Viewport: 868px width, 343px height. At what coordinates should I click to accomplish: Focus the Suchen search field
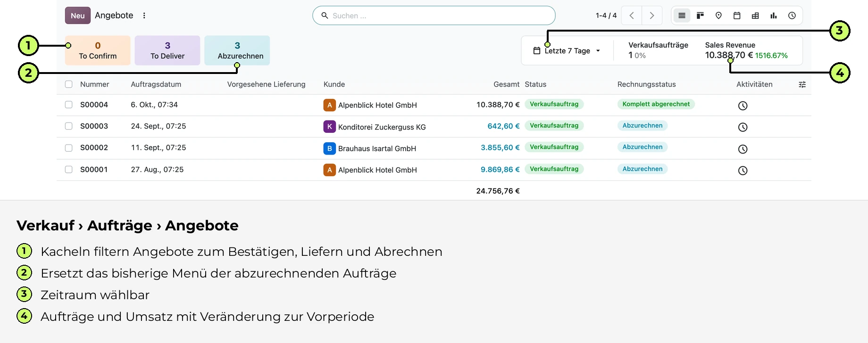(x=434, y=16)
